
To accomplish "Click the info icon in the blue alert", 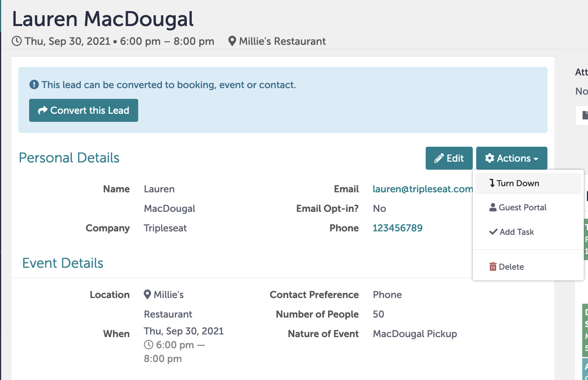I will 34,85.
